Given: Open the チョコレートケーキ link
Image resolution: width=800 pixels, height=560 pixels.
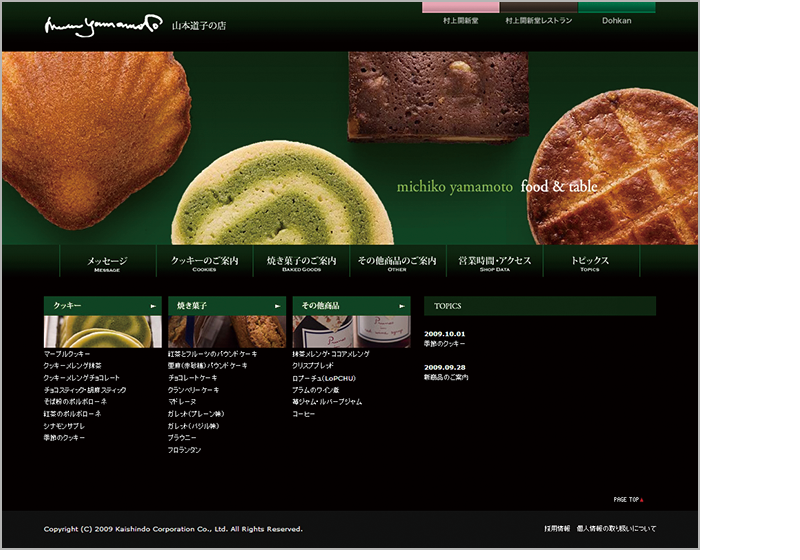Looking at the screenshot, I should 193,378.
